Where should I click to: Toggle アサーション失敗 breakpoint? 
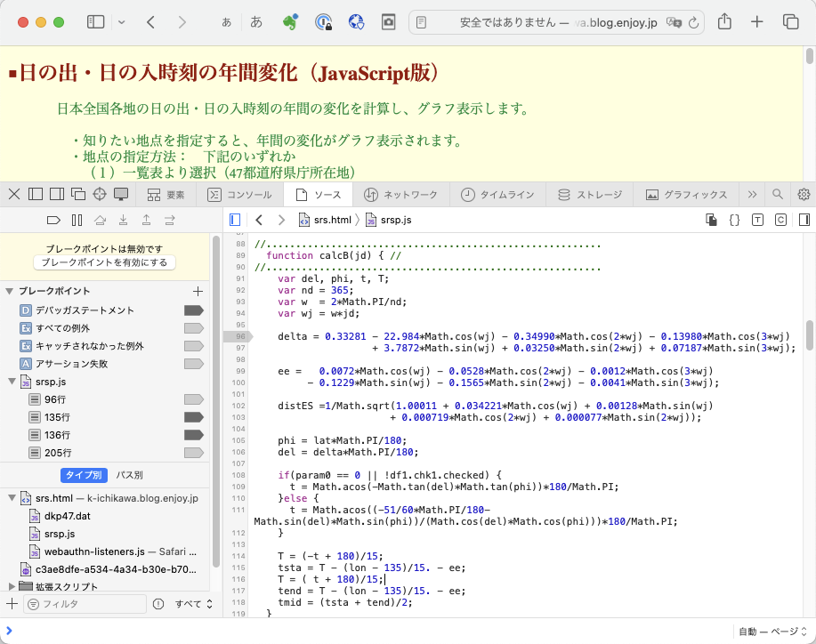coord(194,364)
